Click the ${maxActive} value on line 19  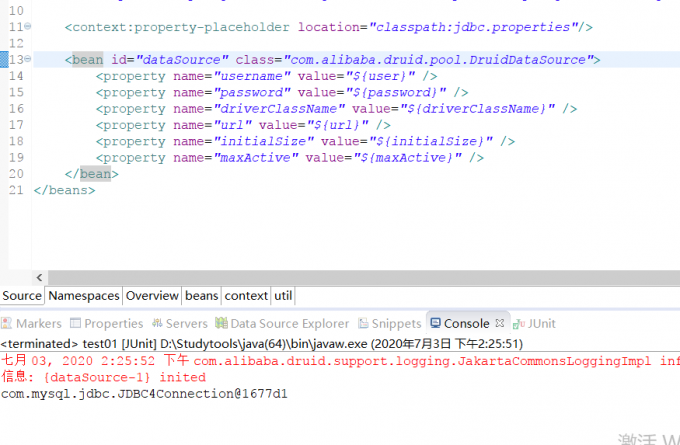(x=408, y=157)
